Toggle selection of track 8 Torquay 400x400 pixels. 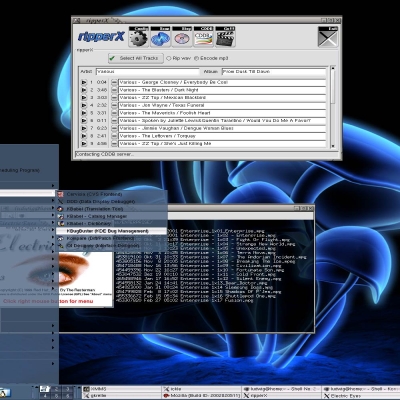click(114, 136)
